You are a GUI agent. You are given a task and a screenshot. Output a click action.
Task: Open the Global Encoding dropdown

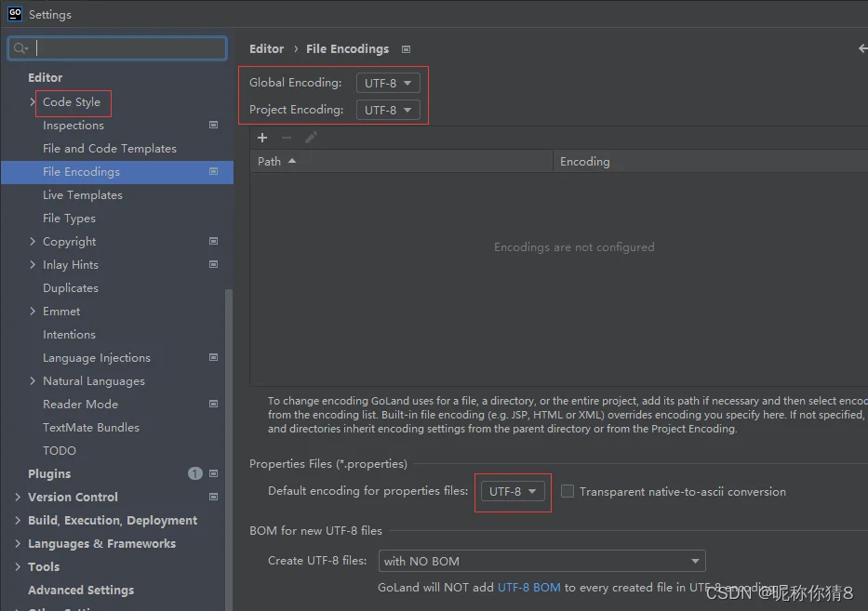point(388,83)
